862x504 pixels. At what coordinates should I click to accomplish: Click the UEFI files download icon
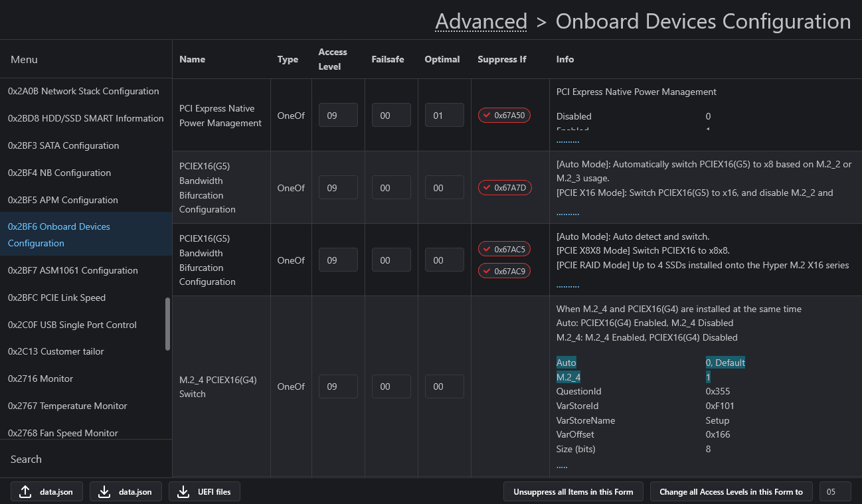(183, 492)
